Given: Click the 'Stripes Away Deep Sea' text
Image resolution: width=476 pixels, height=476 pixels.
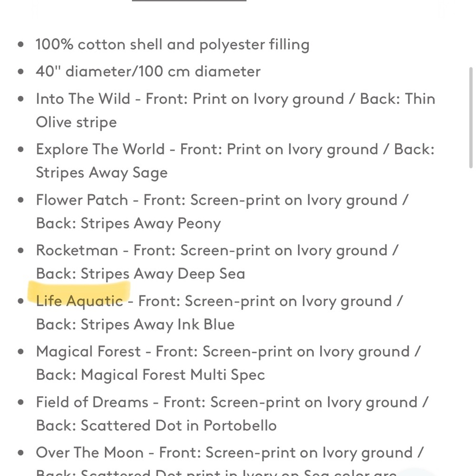Looking at the screenshot, I should [x=163, y=274].
